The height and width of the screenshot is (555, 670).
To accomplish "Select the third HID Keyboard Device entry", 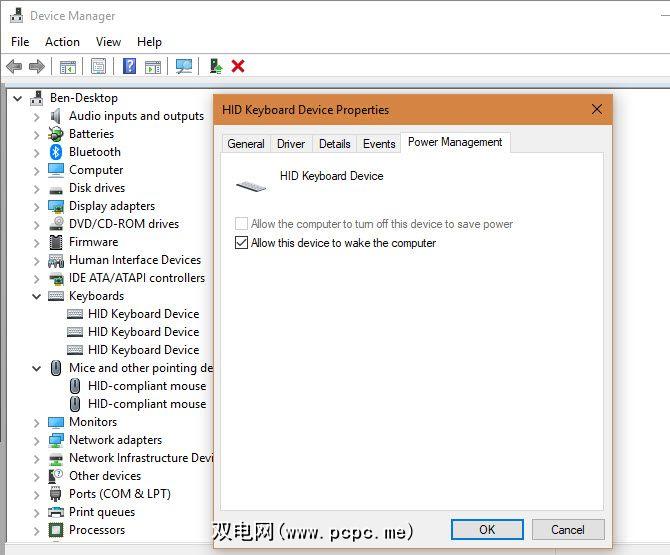I will coord(144,350).
